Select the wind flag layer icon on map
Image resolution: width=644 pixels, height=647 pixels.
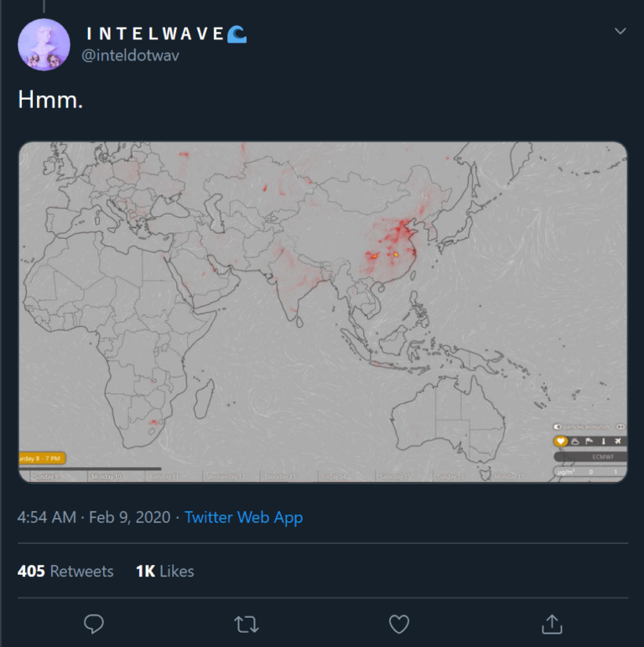589,441
